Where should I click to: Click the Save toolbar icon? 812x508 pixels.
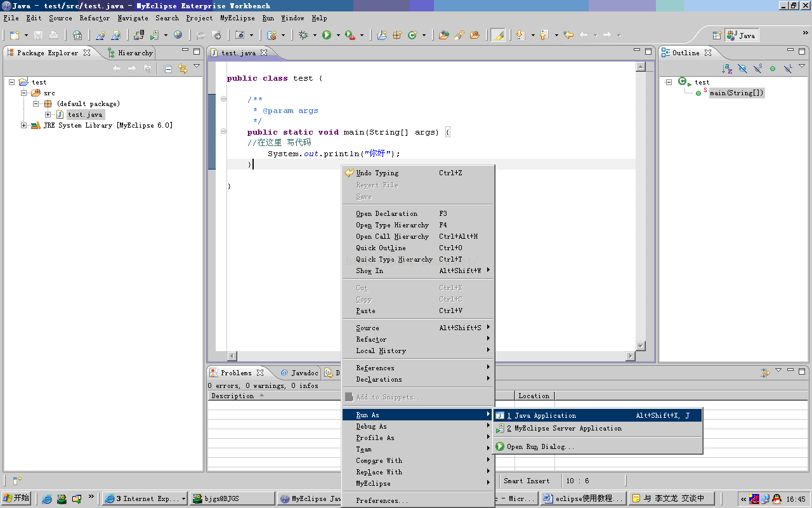(x=38, y=35)
